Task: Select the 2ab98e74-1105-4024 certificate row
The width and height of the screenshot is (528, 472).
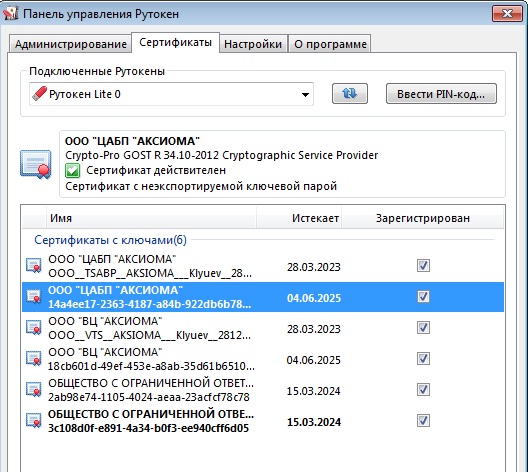Action: (263, 390)
